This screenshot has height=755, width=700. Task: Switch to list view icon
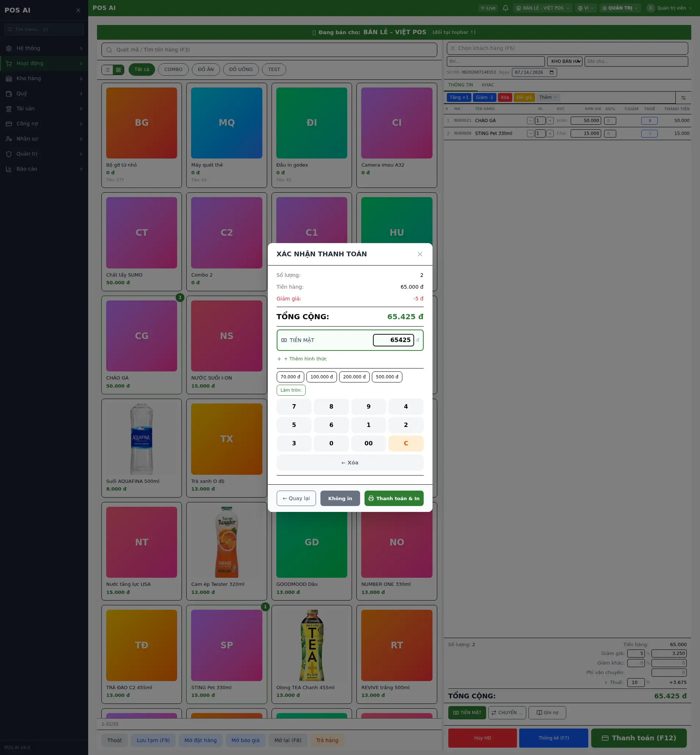[108, 70]
